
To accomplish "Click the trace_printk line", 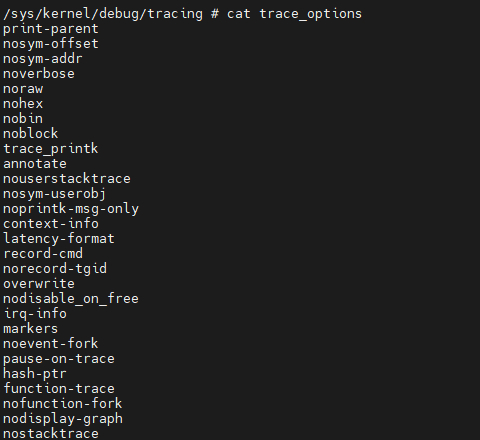I will coord(51,149).
